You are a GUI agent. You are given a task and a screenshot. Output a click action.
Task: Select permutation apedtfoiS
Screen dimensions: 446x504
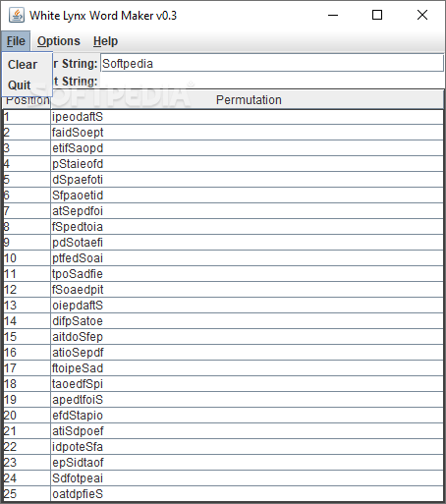(x=247, y=400)
